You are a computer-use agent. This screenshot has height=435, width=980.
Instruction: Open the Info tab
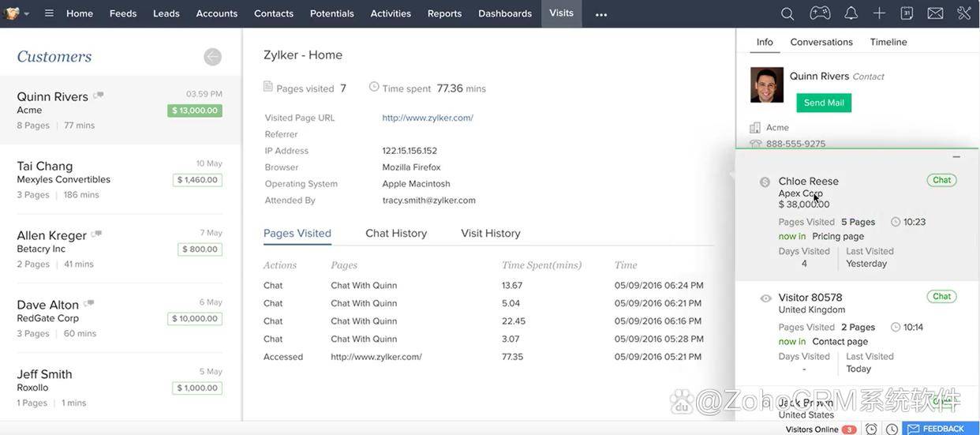click(765, 42)
